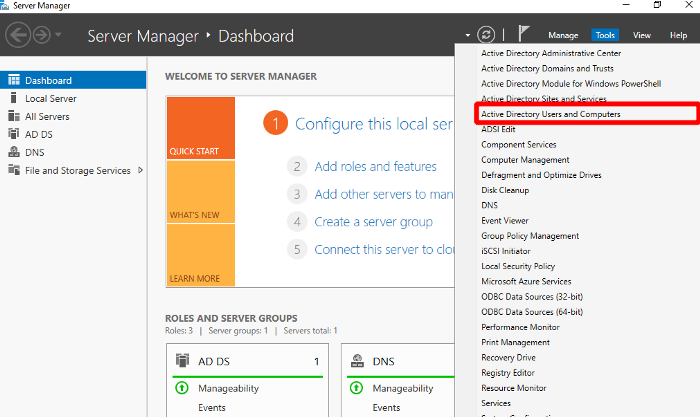Click the back navigation arrow

pyautogui.click(x=18, y=35)
